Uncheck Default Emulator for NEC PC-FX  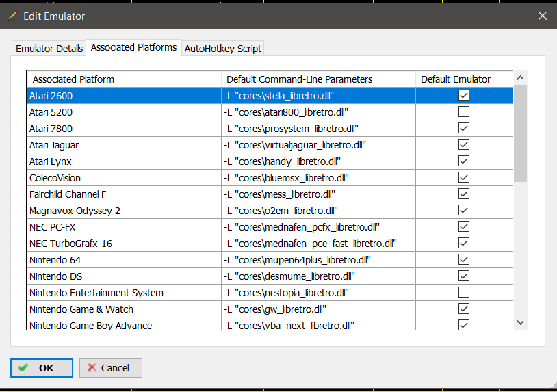464,226
